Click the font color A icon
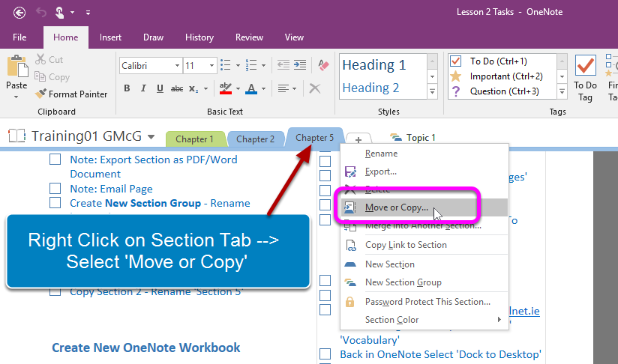Image resolution: width=618 pixels, height=364 pixels. 251,88
